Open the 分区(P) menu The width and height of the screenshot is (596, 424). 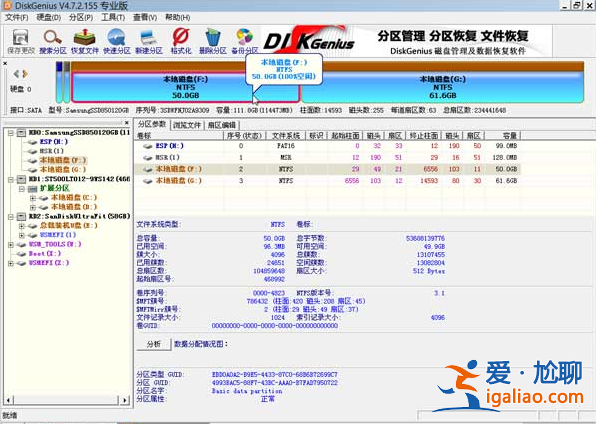click(x=81, y=17)
